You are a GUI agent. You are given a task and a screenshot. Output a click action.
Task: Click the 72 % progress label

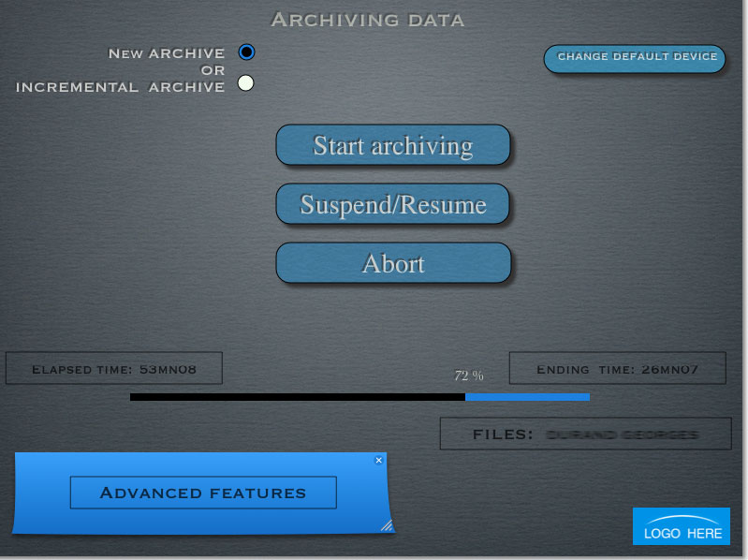coord(469,376)
